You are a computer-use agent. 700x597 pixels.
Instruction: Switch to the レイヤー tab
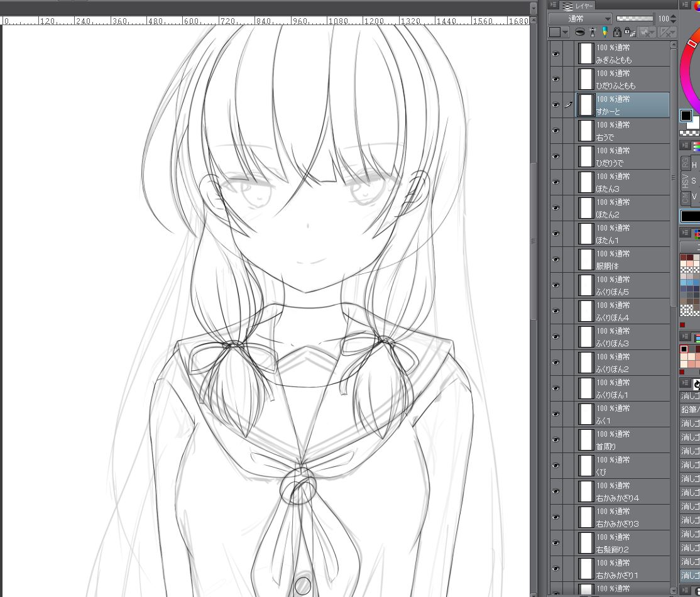pyautogui.click(x=579, y=6)
